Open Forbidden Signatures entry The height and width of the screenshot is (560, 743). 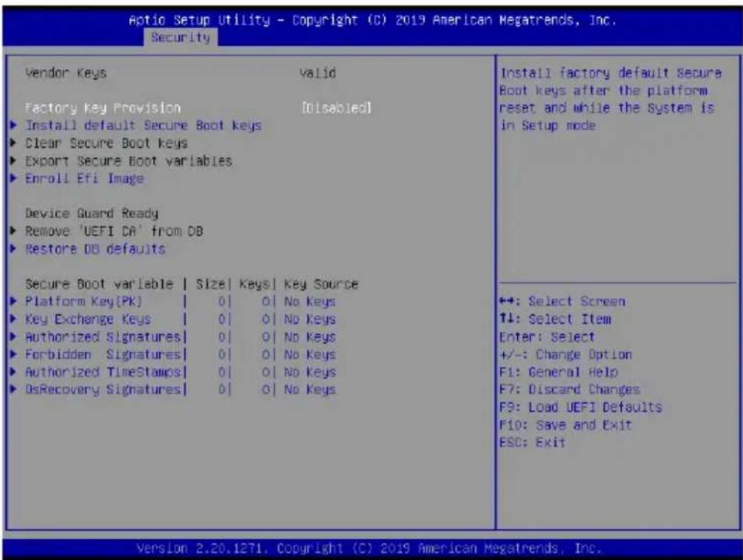103,354
